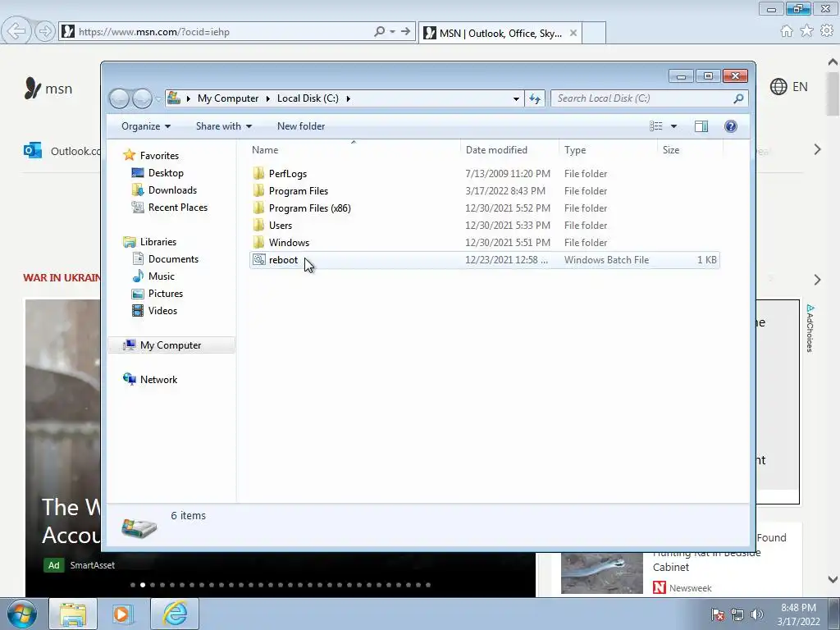The image size is (840, 630).
Task: Click the Explorer search magnifier icon
Action: point(739,98)
